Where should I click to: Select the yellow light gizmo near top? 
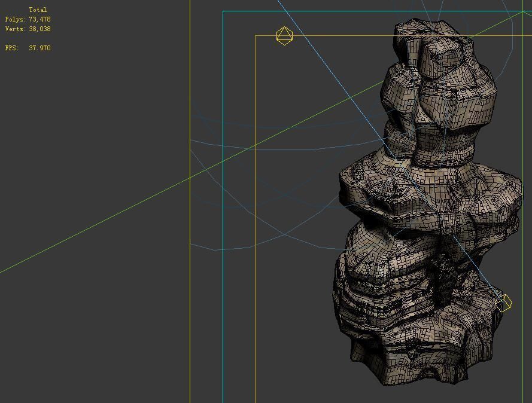[x=284, y=36]
